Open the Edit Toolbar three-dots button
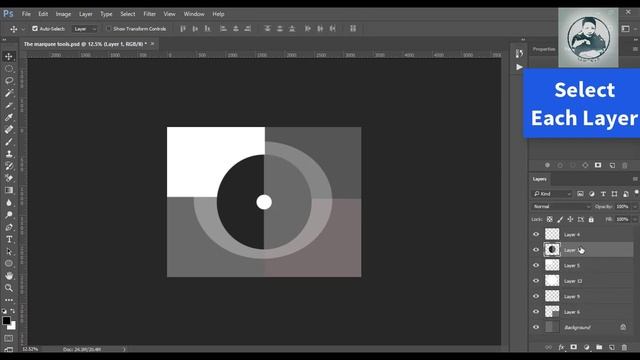The width and height of the screenshot is (640, 360). 9,300
